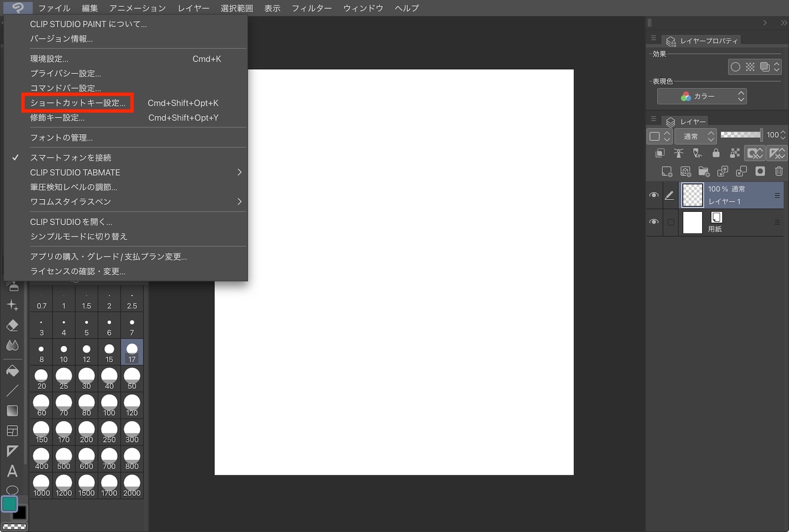Open the ウィンドウ menu
This screenshot has height=532, width=789.
363,8
